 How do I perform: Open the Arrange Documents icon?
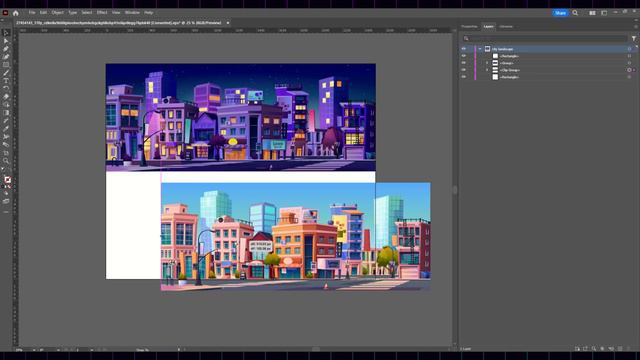(x=592, y=13)
